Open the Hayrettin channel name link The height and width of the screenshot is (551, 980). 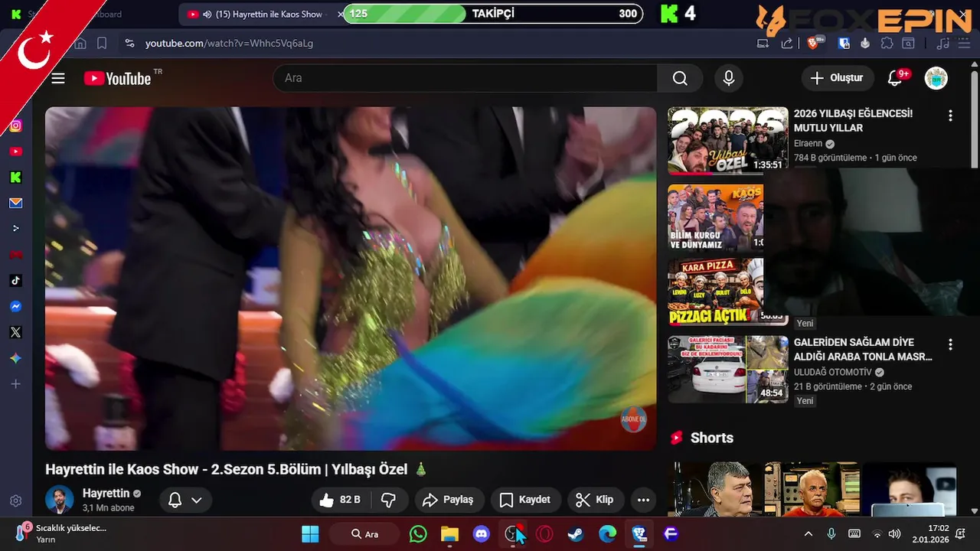point(106,493)
